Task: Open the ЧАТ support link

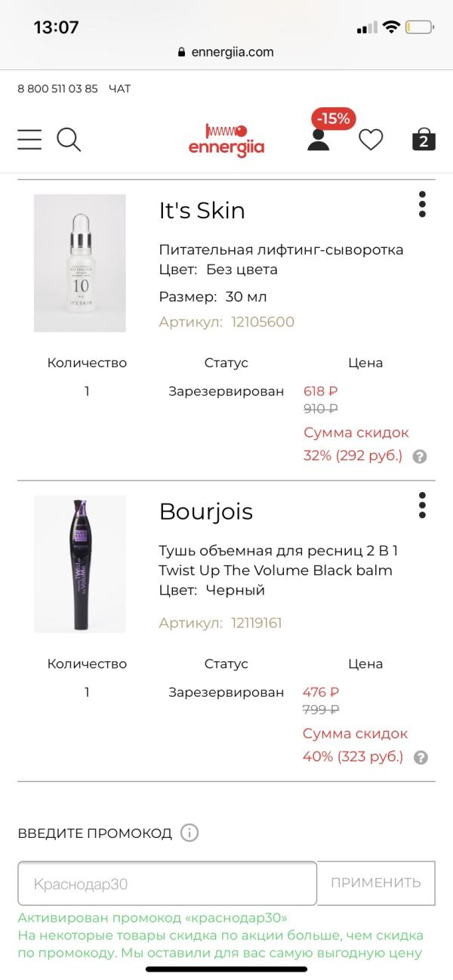Action: click(119, 88)
